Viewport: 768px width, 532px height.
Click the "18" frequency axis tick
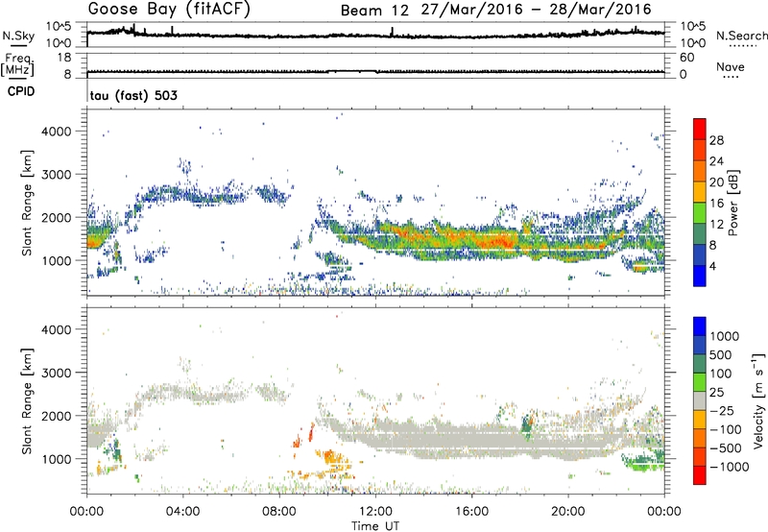64,58
